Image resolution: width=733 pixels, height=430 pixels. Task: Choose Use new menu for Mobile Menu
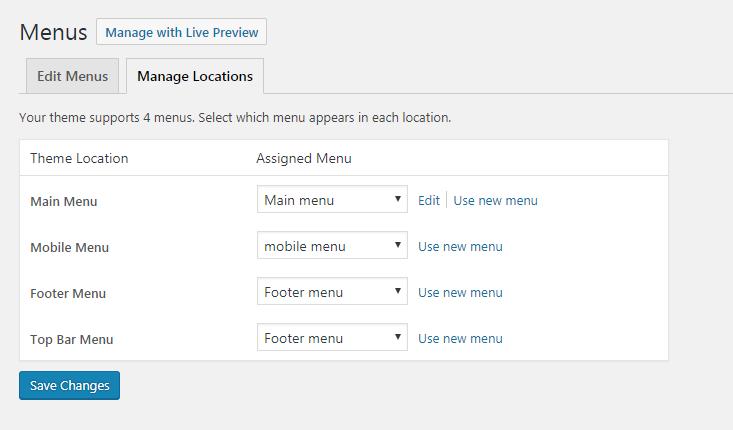click(460, 246)
